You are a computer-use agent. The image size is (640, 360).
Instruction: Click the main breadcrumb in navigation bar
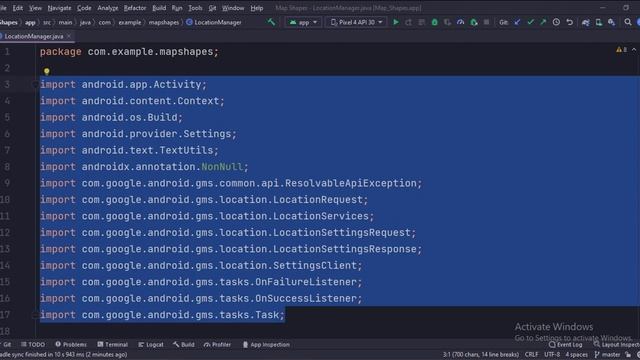coord(65,22)
